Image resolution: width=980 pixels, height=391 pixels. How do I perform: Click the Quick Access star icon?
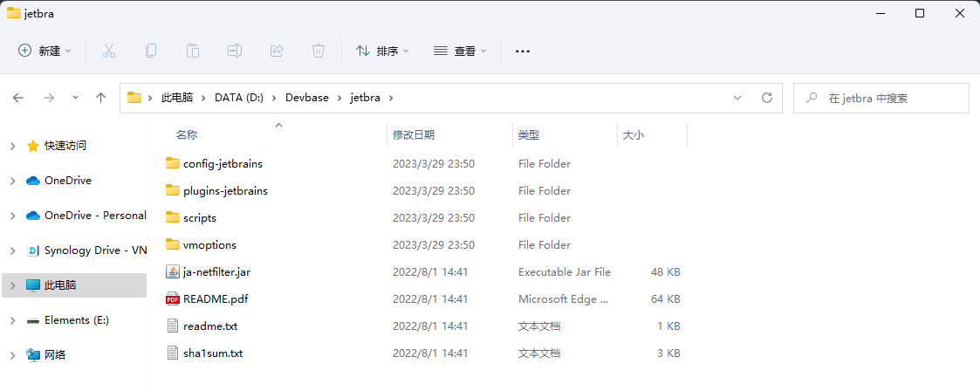(33, 146)
